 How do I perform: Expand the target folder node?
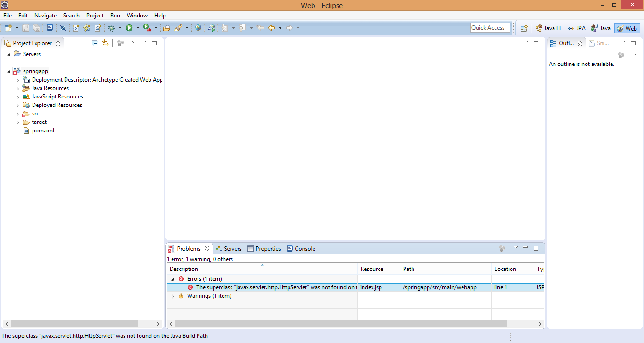click(x=18, y=122)
